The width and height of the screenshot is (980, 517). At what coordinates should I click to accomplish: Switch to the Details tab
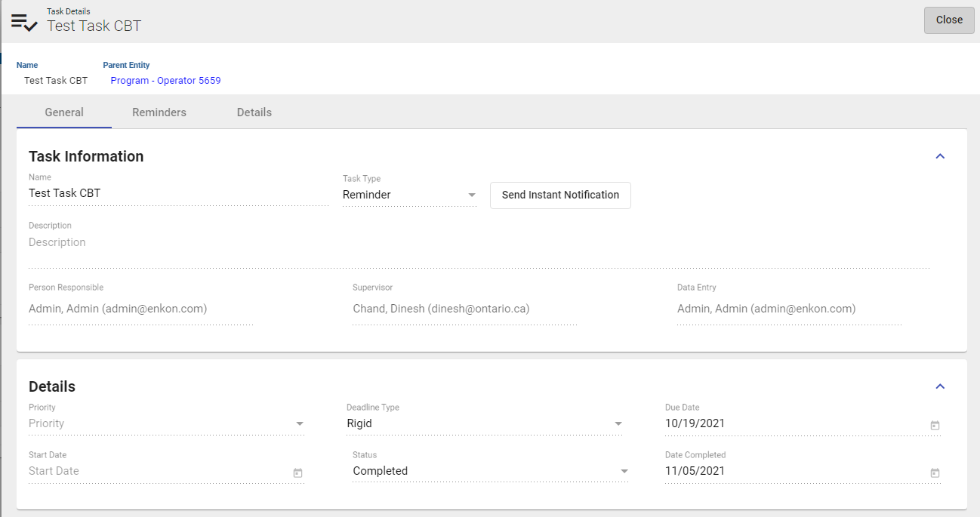coord(254,112)
